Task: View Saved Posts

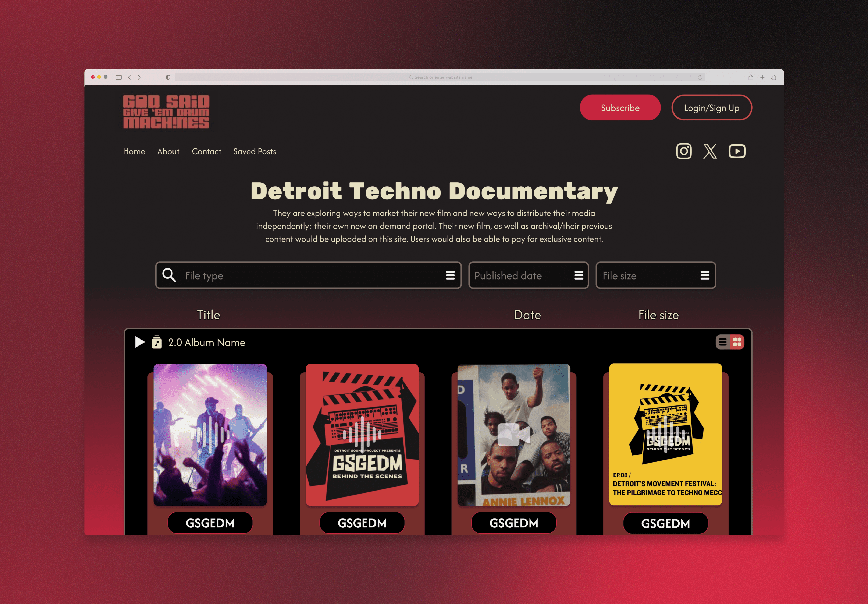Action: point(255,151)
